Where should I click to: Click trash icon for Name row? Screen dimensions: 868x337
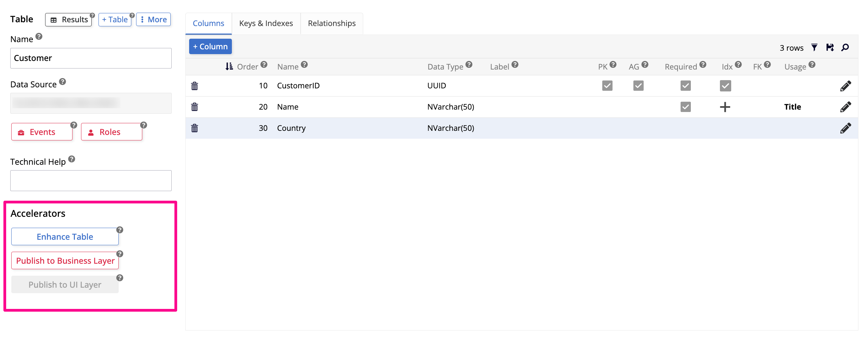[195, 107]
